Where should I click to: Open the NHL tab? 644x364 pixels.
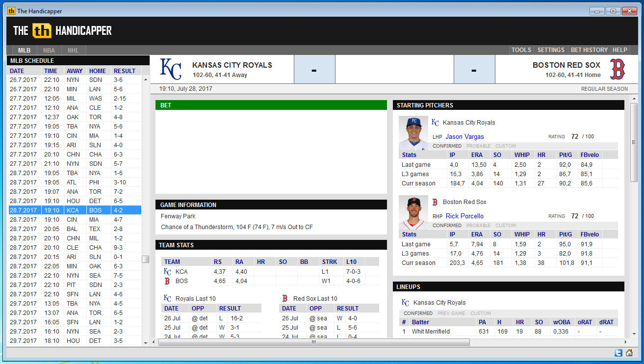point(73,50)
